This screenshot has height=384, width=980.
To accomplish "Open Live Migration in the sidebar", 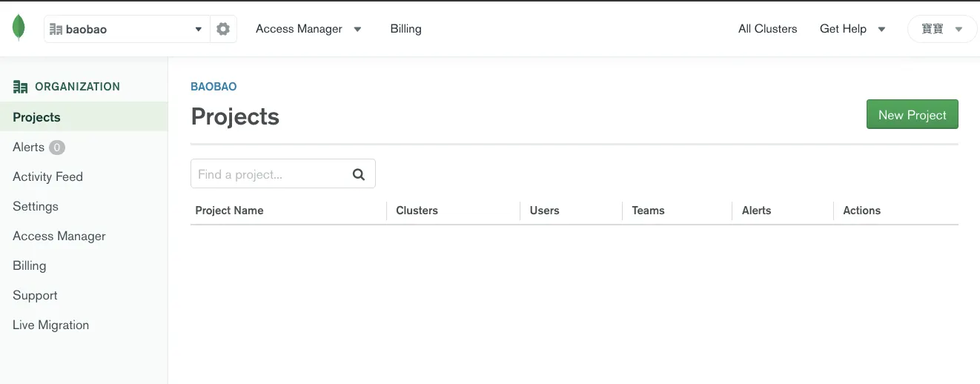I will (50, 325).
